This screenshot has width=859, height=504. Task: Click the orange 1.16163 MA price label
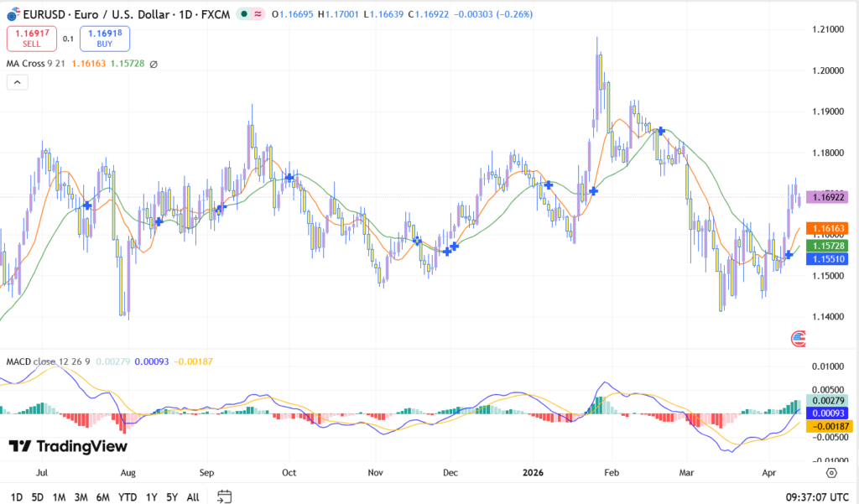(826, 228)
